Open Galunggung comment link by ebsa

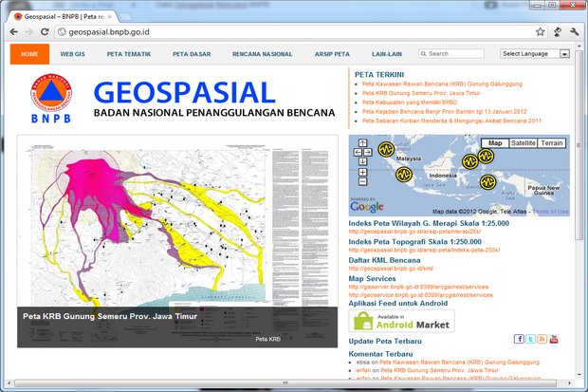tap(459, 363)
